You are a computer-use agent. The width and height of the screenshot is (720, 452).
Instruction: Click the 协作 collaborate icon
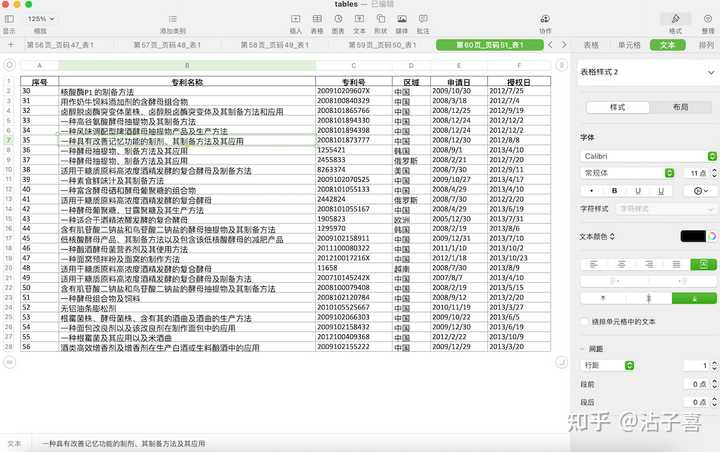click(x=545, y=19)
